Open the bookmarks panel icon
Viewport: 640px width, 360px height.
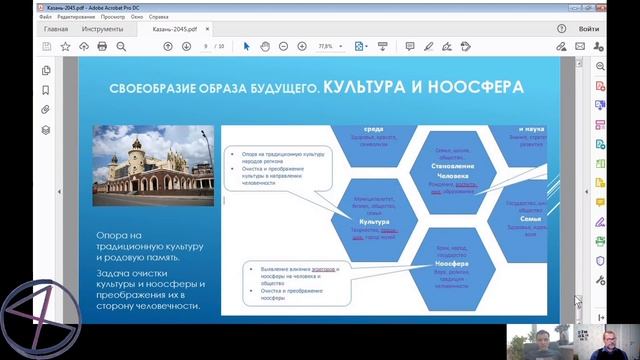click(x=46, y=90)
